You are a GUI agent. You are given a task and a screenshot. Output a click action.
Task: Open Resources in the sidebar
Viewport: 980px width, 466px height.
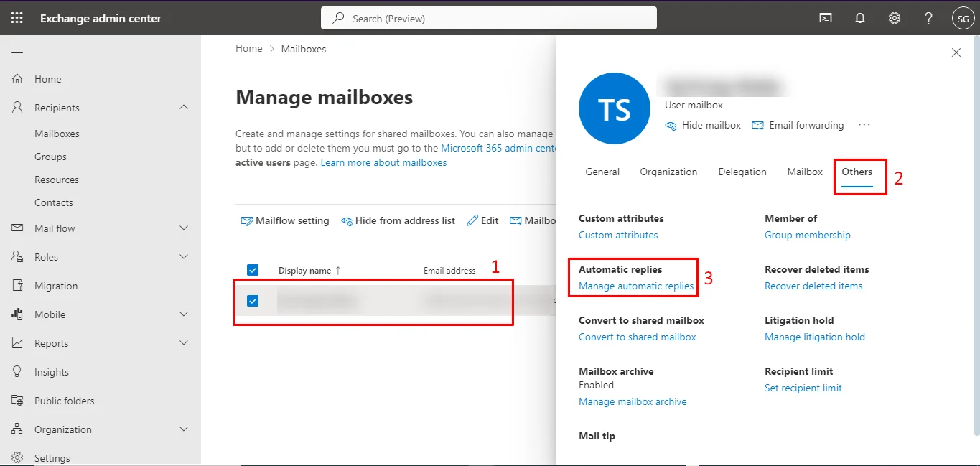coord(57,180)
